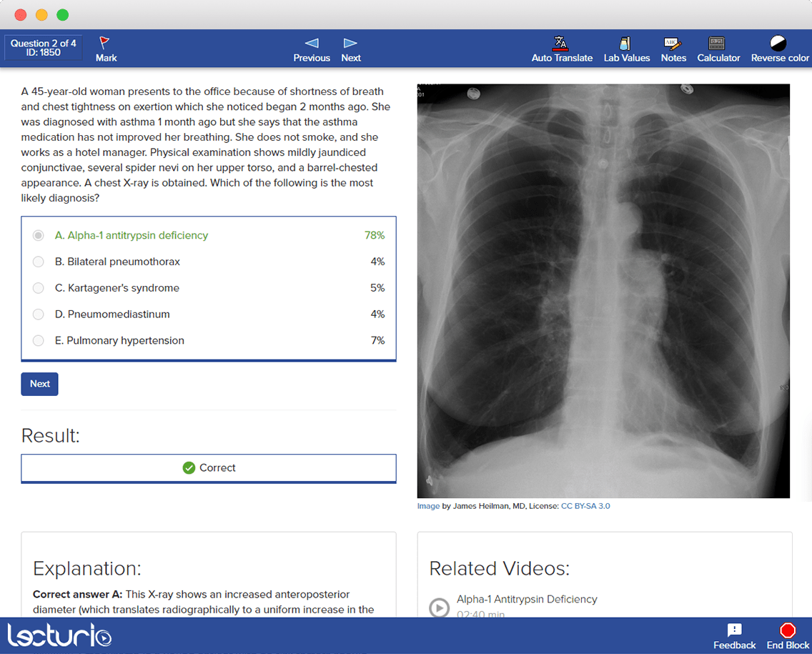Click the Question 2 of 4 box

point(43,47)
